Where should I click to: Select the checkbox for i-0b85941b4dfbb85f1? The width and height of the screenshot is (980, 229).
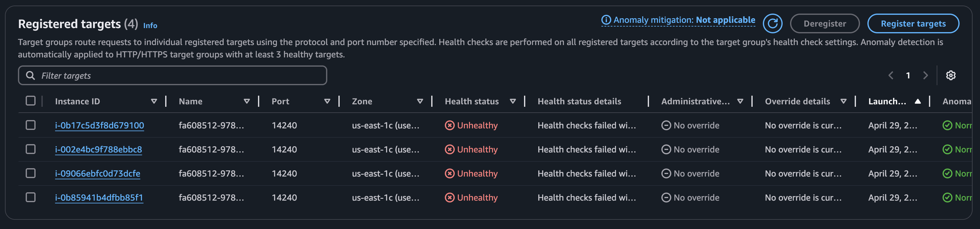click(30, 198)
